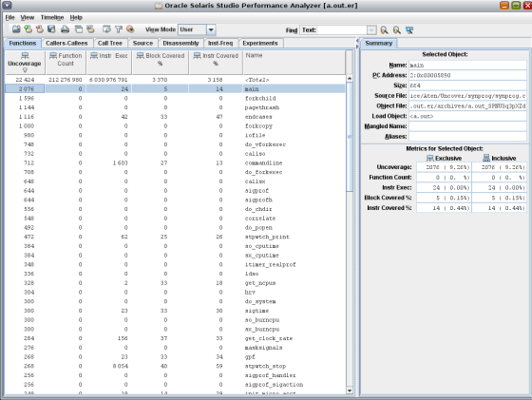The height and width of the screenshot is (400, 532).
Task: Open the Timeline menu
Action: (x=52, y=17)
